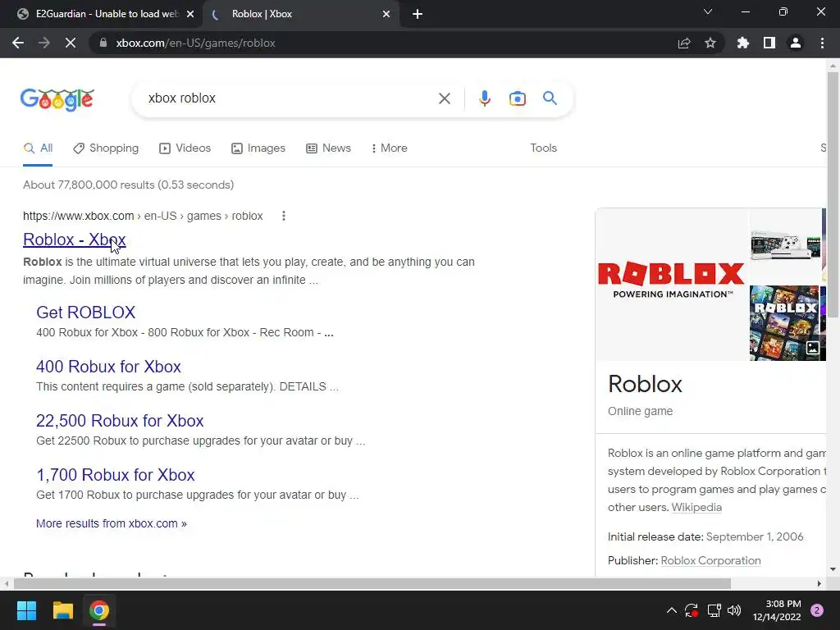Open Windows Start menu
The width and height of the screenshot is (840, 630).
pos(26,610)
